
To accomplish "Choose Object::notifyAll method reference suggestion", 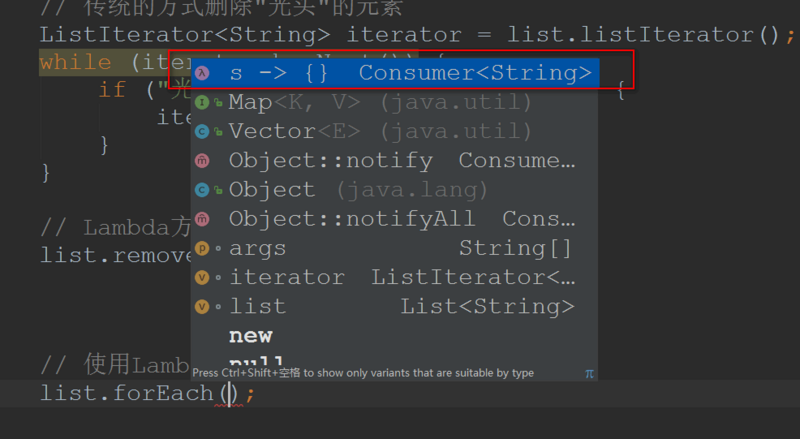I will pyautogui.click(x=400, y=218).
